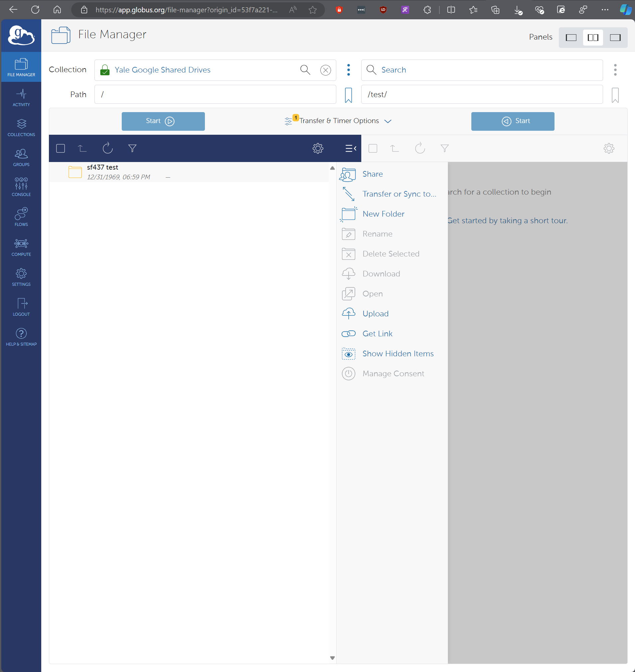Click the right pane Search collection field
This screenshot has width=635, height=672.
482,70
